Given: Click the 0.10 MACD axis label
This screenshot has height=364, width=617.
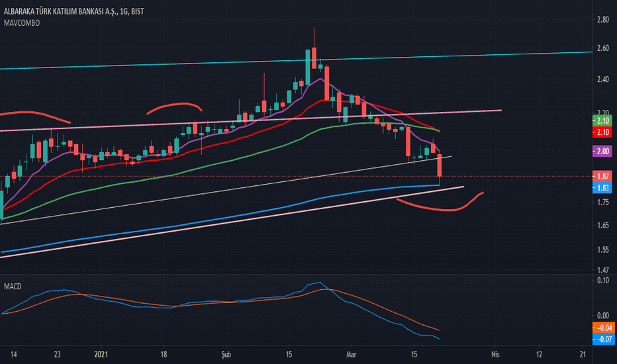Looking at the screenshot, I should pyautogui.click(x=603, y=281).
